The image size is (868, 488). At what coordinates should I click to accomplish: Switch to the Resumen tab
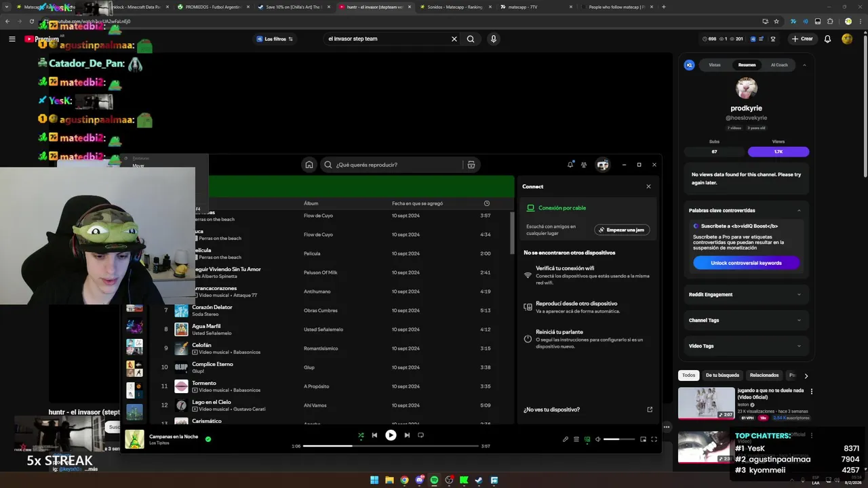tap(747, 65)
